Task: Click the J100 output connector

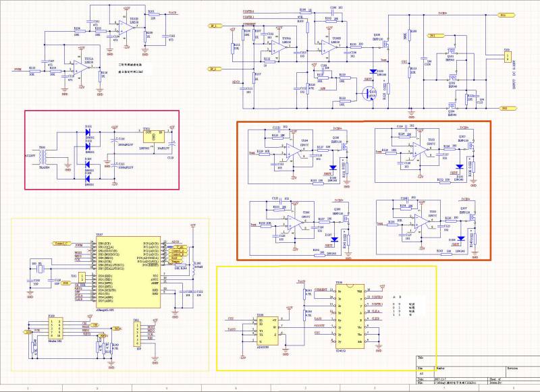Action: tap(507, 56)
